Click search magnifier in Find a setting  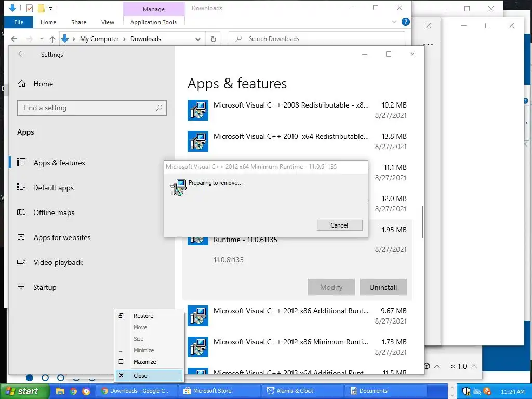tap(159, 108)
